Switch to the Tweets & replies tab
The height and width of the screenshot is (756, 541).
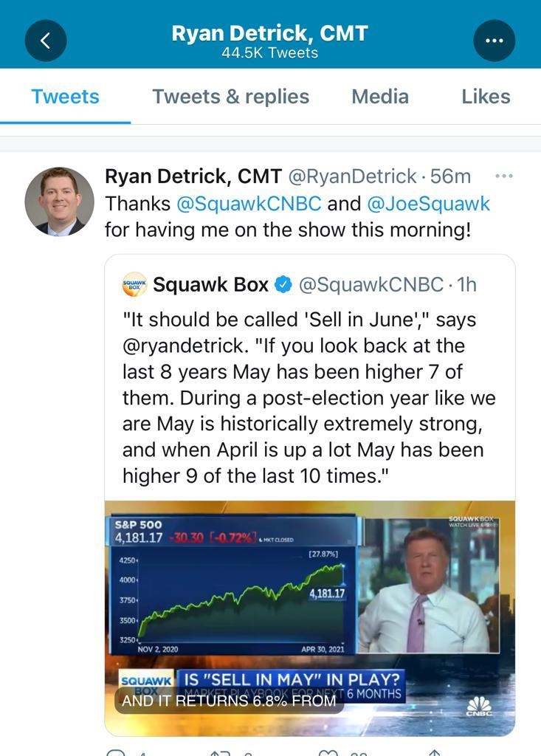(230, 96)
